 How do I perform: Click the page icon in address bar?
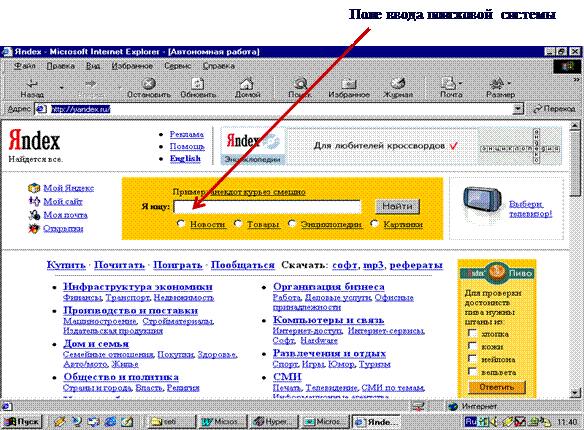point(41,109)
